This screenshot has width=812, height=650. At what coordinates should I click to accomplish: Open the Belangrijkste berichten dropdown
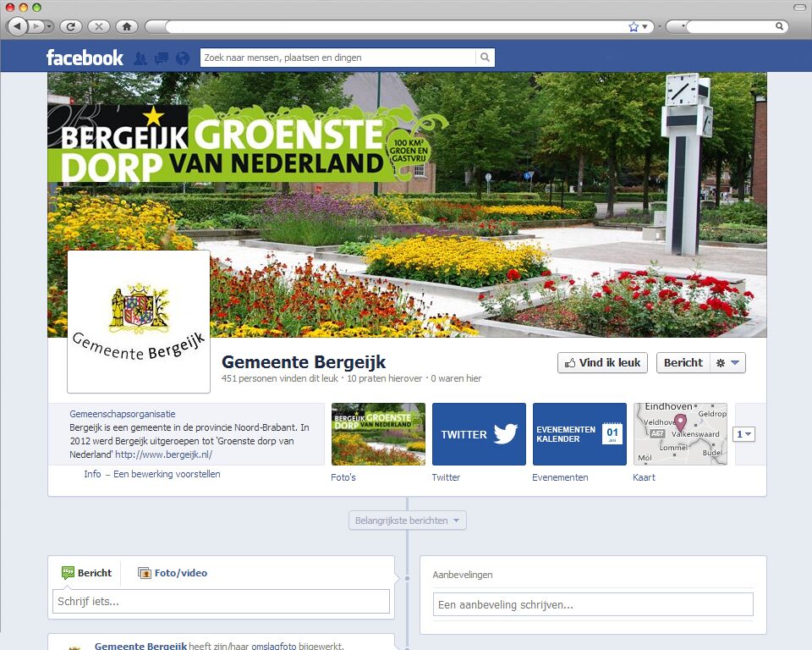pos(408,521)
